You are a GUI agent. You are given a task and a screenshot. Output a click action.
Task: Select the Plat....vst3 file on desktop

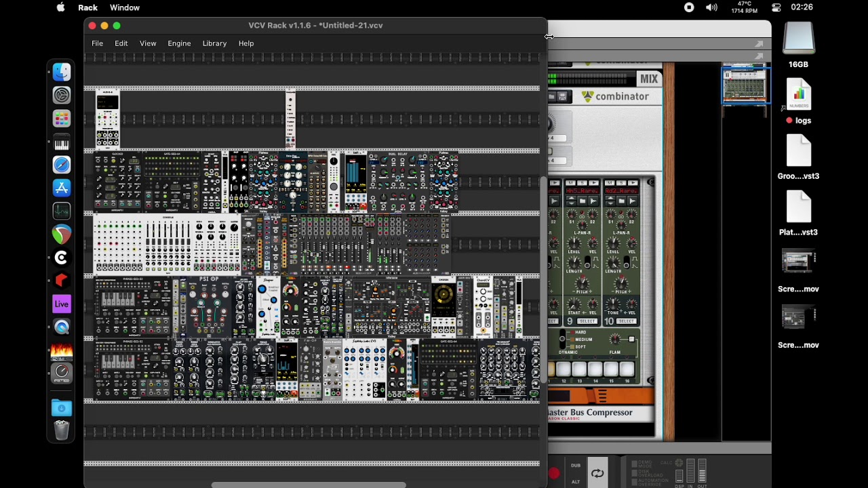click(x=798, y=214)
